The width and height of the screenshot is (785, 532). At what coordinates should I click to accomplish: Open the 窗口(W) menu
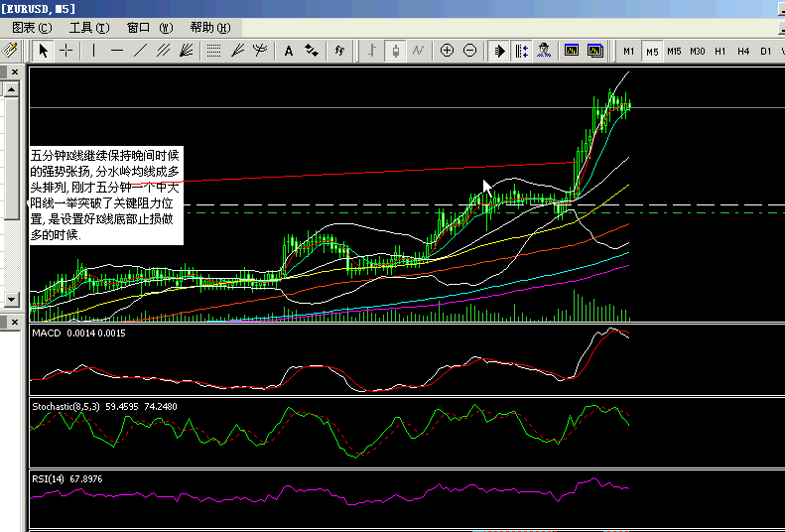point(150,28)
